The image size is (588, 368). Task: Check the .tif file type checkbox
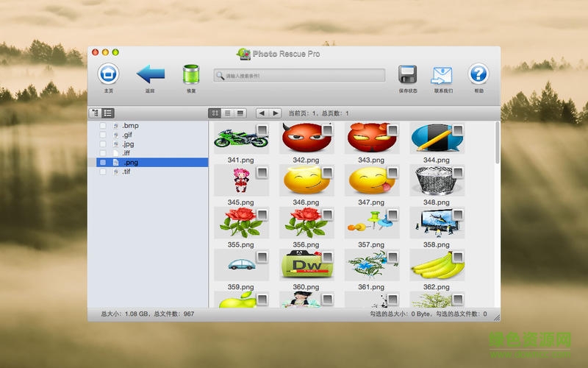(x=103, y=171)
